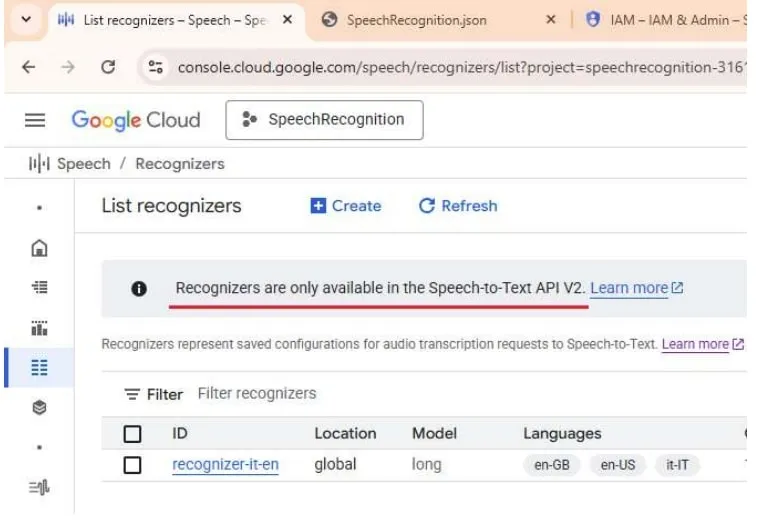
Task: Open the SpeechRecognition project picker
Action: coord(324,120)
